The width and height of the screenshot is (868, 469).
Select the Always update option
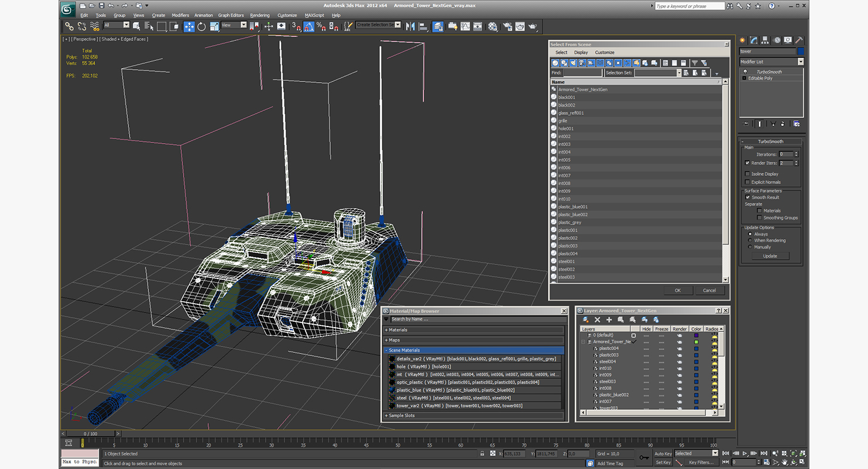[750, 234]
